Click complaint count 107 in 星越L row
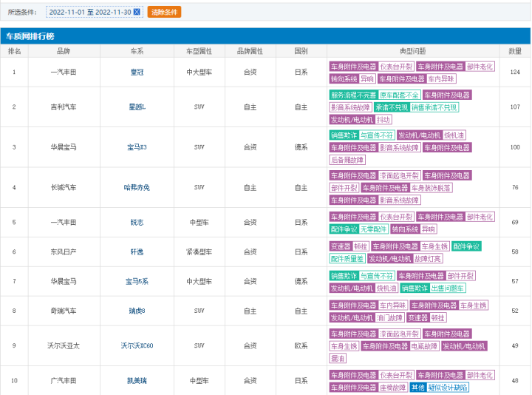This screenshot has height=395, width=532. [515, 107]
